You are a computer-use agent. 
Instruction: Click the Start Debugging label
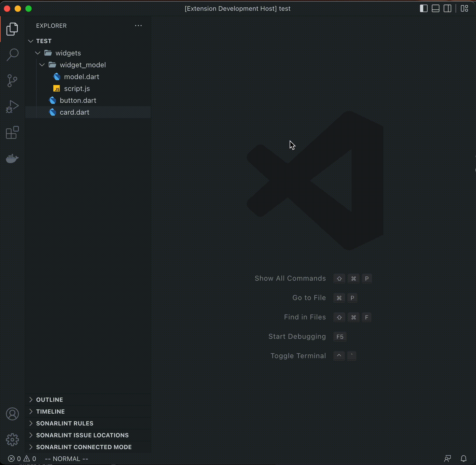(297, 336)
